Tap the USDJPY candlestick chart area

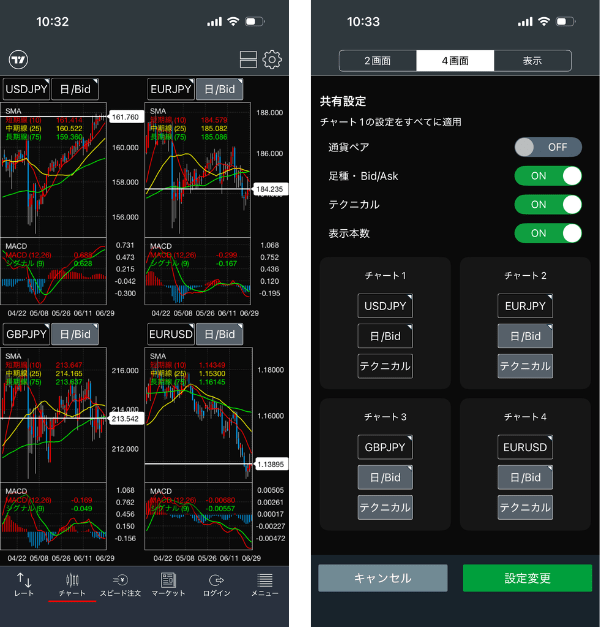[54, 170]
